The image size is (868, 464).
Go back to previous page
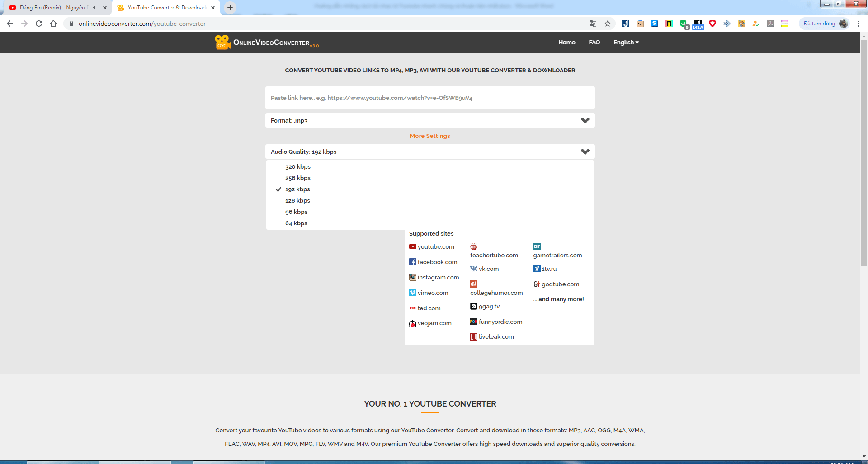coord(10,24)
